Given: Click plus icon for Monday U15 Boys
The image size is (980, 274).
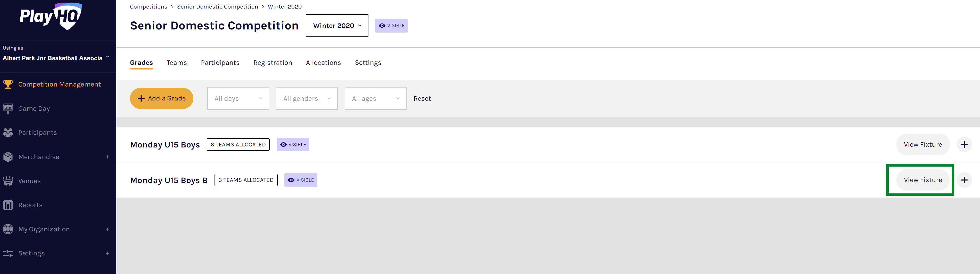Looking at the screenshot, I should pos(964,144).
